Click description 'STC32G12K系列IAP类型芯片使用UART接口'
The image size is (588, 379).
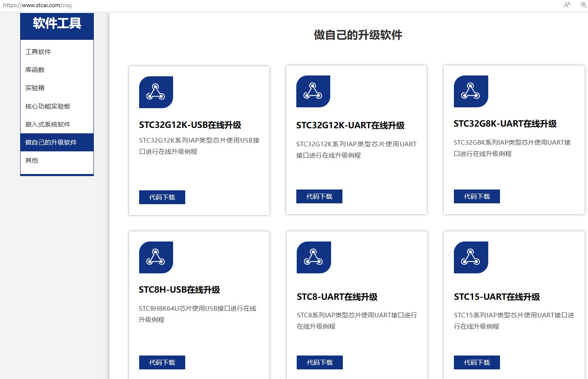[357, 150]
